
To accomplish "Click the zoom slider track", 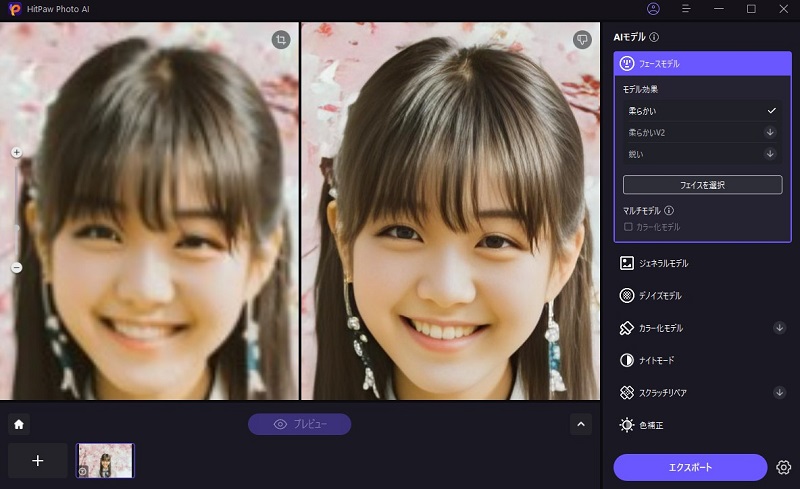I will pos(16,209).
